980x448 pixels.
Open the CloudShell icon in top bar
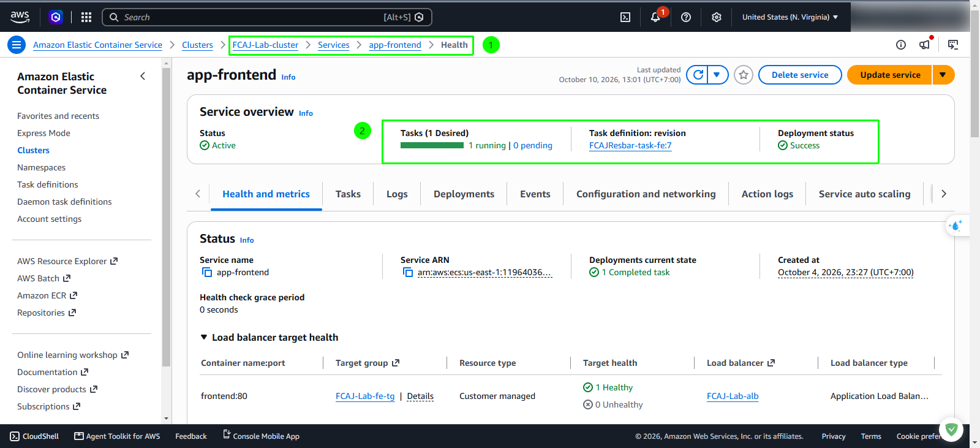tap(625, 17)
